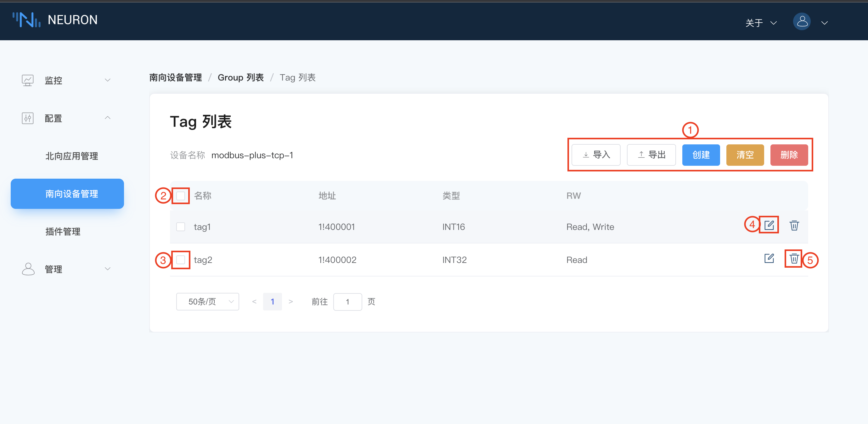The image size is (868, 424).
Task: Delete tag2 using the trash icon
Action: tap(794, 258)
